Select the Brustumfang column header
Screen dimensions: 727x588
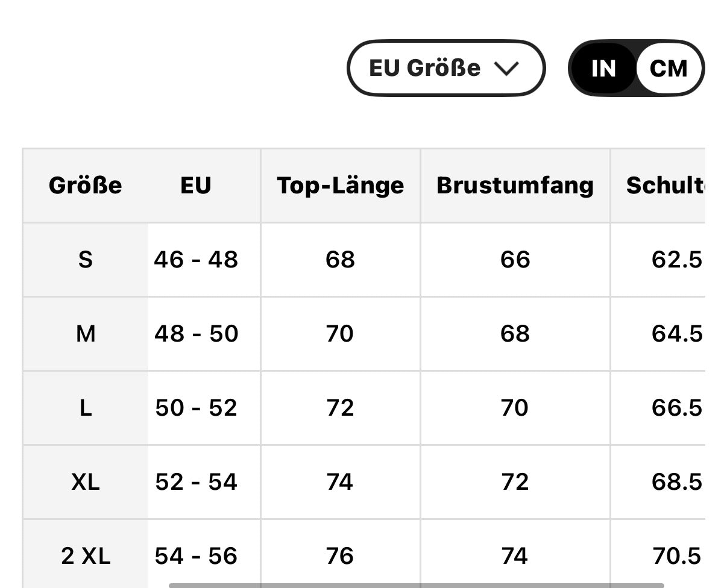coord(515,185)
